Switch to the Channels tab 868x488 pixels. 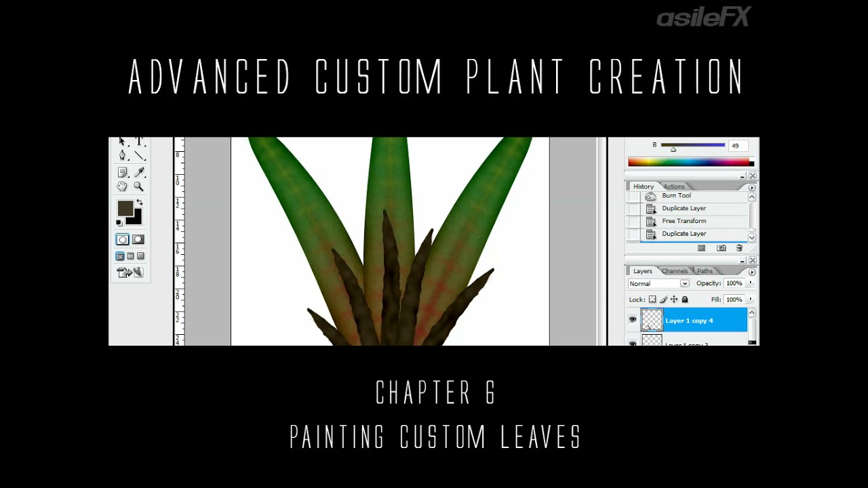tap(675, 271)
